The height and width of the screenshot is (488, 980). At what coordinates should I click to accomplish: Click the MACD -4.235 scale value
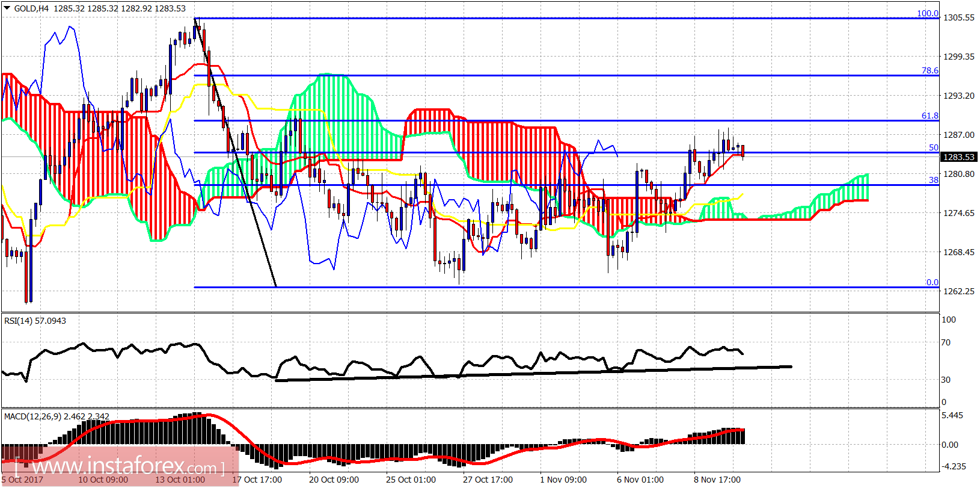click(x=954, y=466)
